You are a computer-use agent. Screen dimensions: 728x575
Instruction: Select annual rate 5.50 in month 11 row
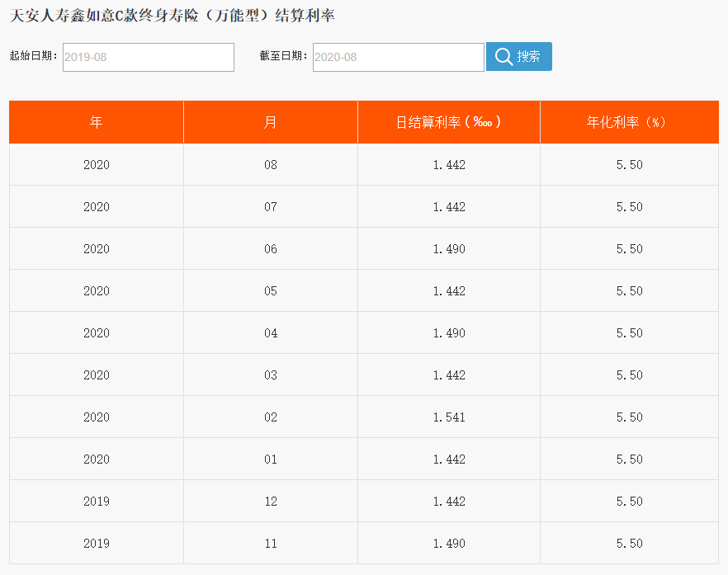[x=630, y=544]
